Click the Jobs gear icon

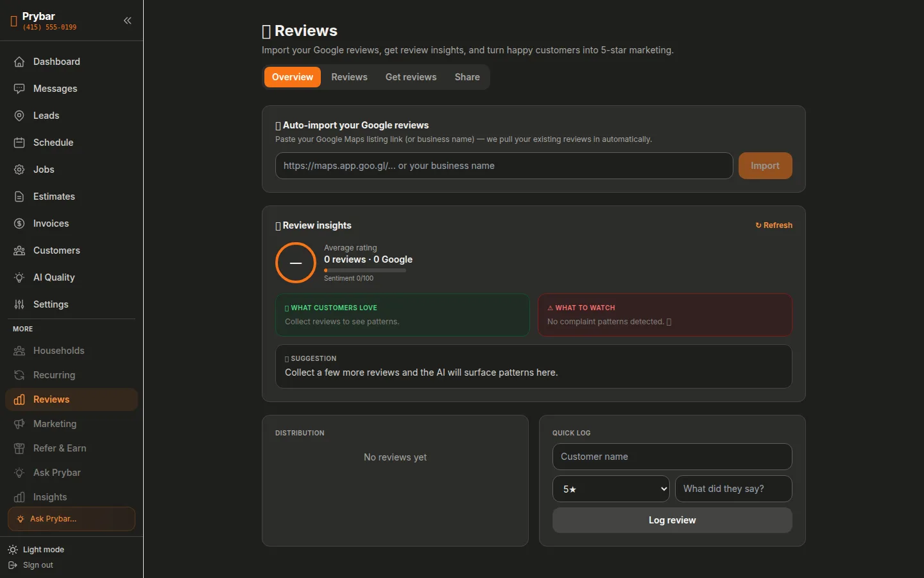click(x=19, y=170)
